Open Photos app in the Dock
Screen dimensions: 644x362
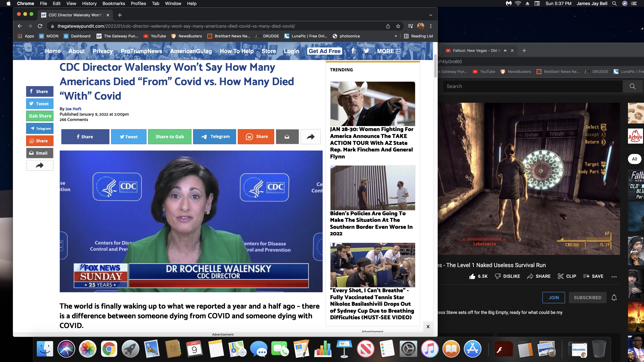[88, 349]
